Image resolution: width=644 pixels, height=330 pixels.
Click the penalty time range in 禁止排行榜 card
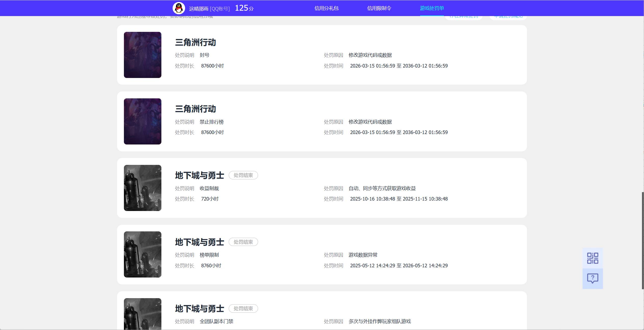click(x=399, y=132)
